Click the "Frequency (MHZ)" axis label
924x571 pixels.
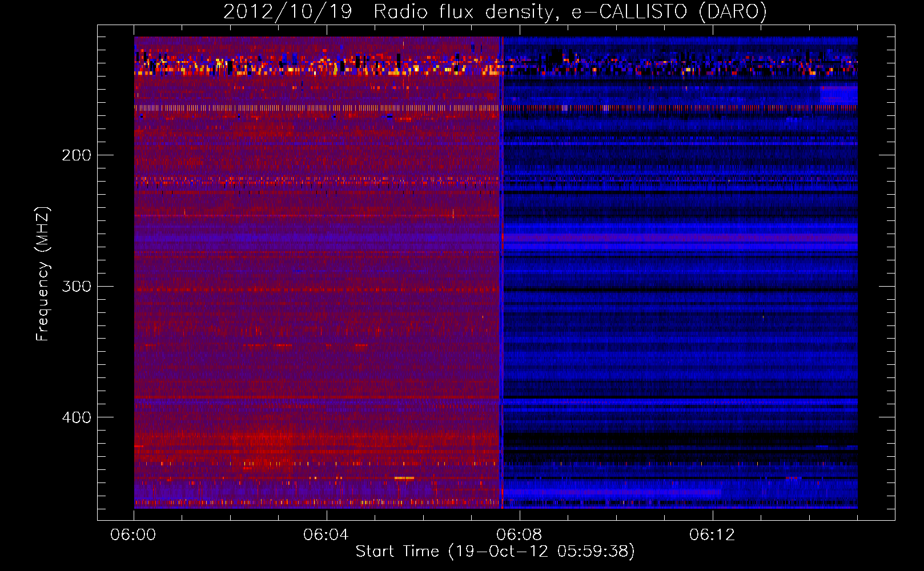(x=43, y=274)
